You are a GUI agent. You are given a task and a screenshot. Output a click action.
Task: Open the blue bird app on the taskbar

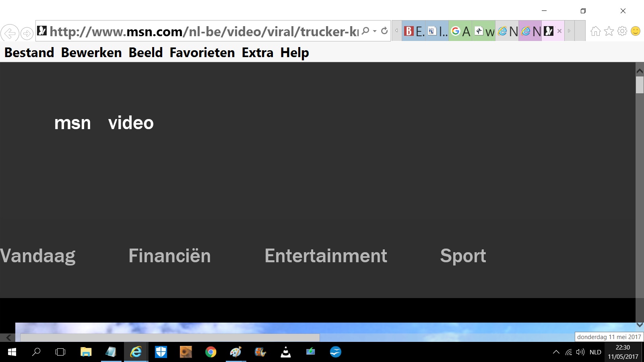(335, 352)
